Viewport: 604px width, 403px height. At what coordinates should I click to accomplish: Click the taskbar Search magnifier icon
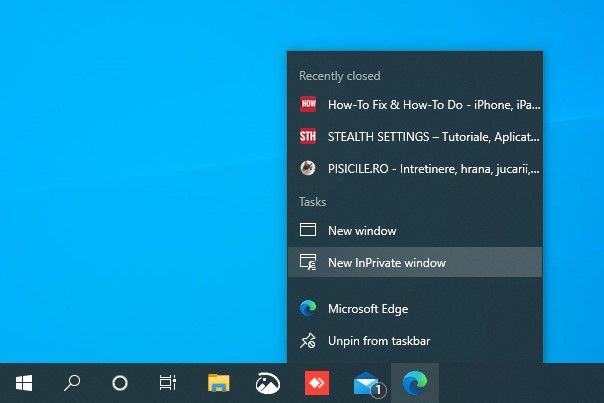pos(72,383)
